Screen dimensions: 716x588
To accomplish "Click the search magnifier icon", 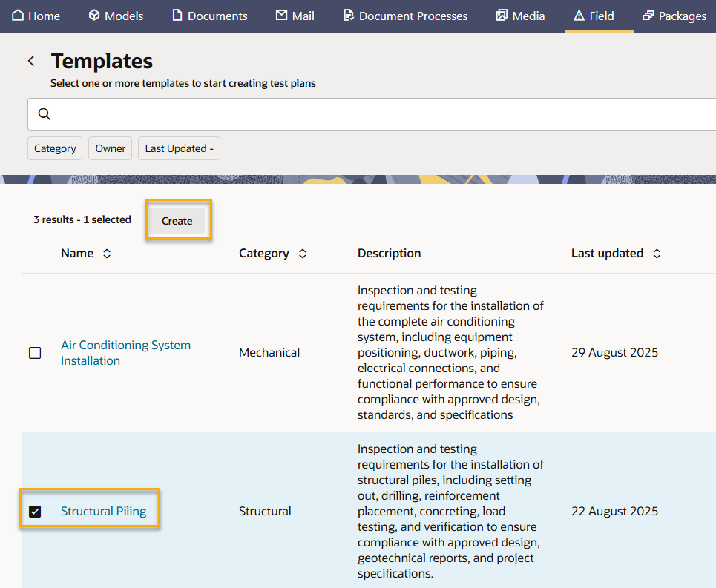I will point(45,114).
